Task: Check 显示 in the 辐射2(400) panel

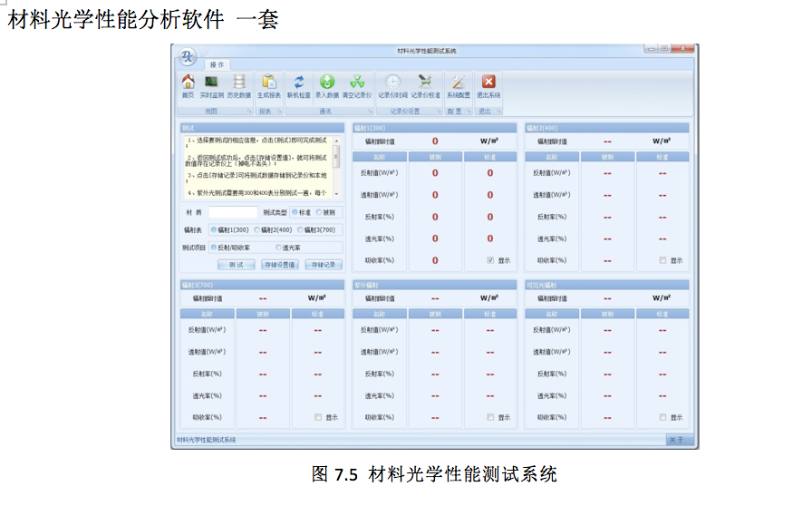Action: point(662,260)
